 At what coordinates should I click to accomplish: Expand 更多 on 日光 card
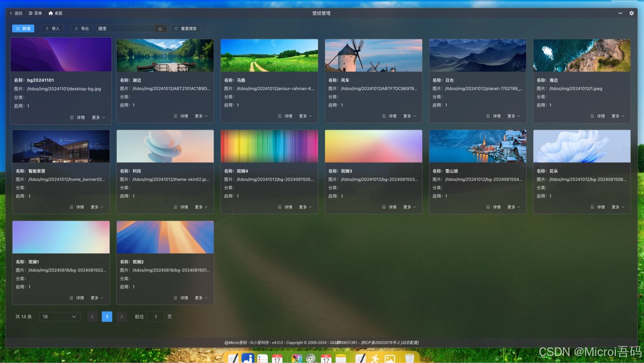point(514,116)
